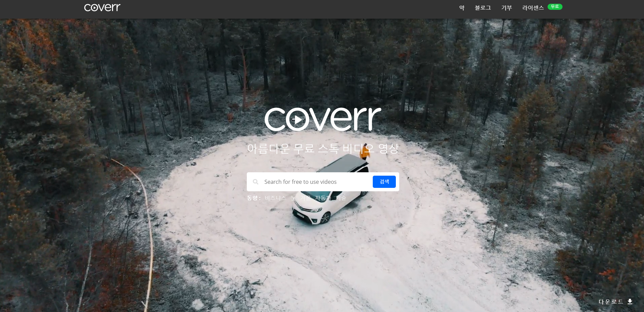Screen dimensions: 644x312
Task: Click the Coverr logo in the header
Action: (x=102, y=7)
